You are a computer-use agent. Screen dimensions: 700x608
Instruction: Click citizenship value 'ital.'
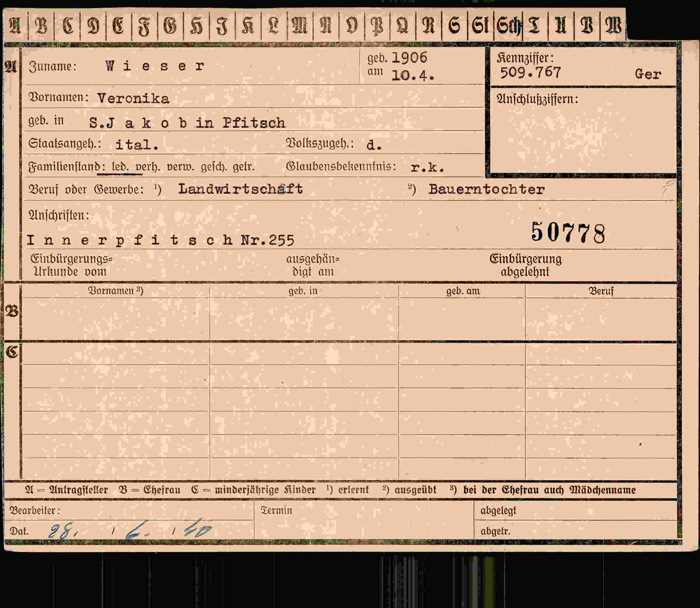[137, 145]
